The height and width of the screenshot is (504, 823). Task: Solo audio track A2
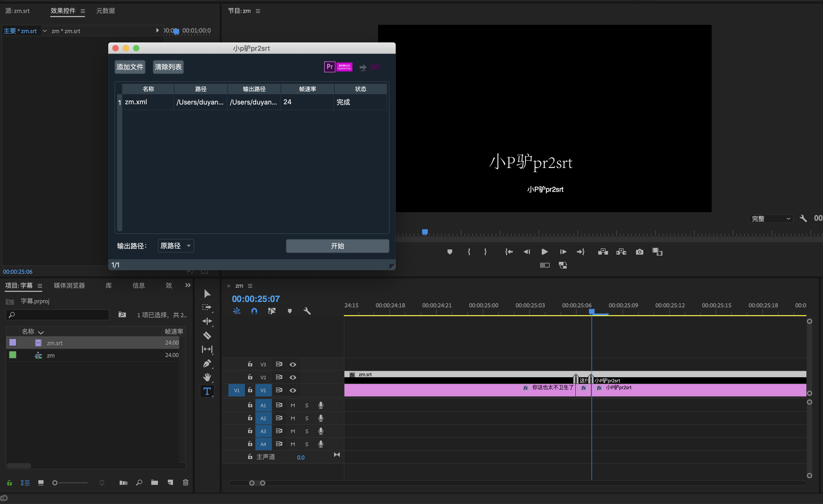(307, 419)
